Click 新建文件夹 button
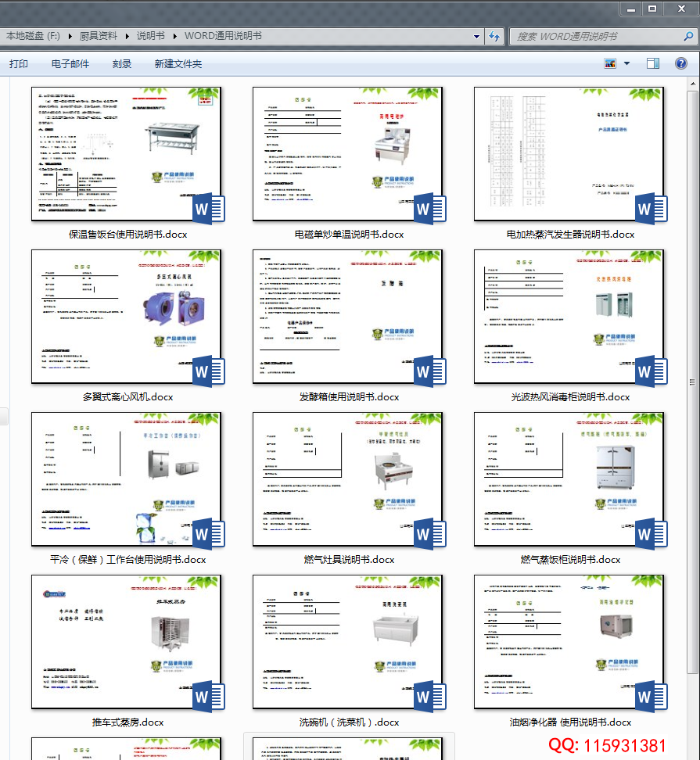The height and width of the screenshot is (760, 700). pos(178,64)
